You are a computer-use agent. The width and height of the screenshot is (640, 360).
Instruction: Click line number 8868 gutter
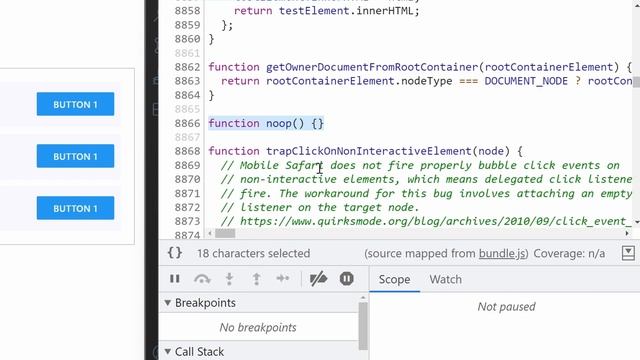pos(187,151)
